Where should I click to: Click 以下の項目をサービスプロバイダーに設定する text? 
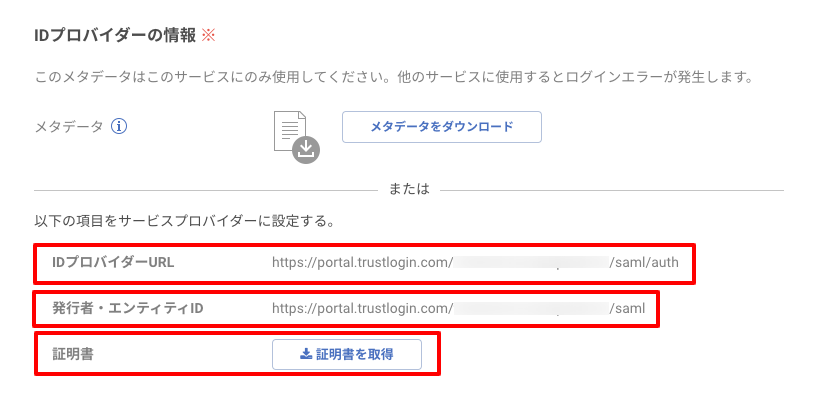[x=185, y=221]
